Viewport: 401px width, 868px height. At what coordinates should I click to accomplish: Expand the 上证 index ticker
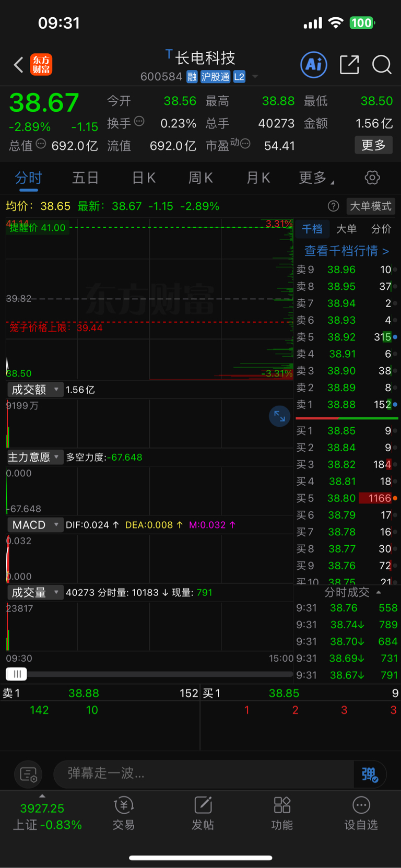(47, 816)
